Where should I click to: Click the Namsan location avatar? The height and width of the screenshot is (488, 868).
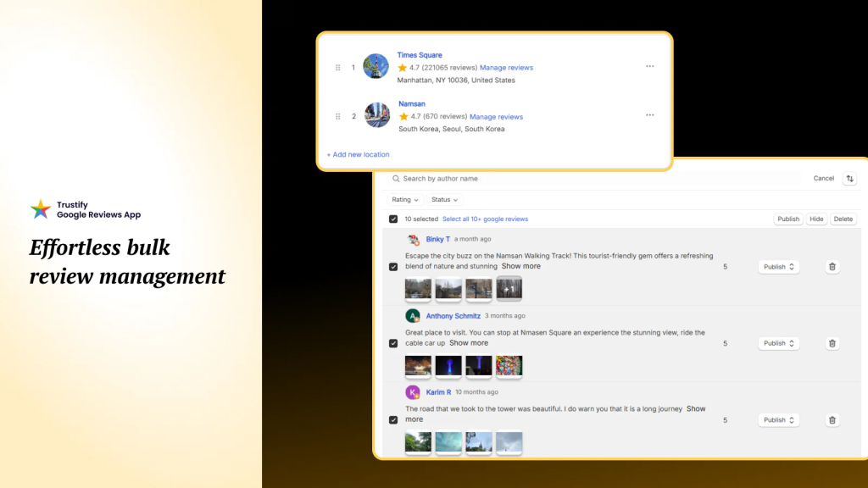(377, 115)
